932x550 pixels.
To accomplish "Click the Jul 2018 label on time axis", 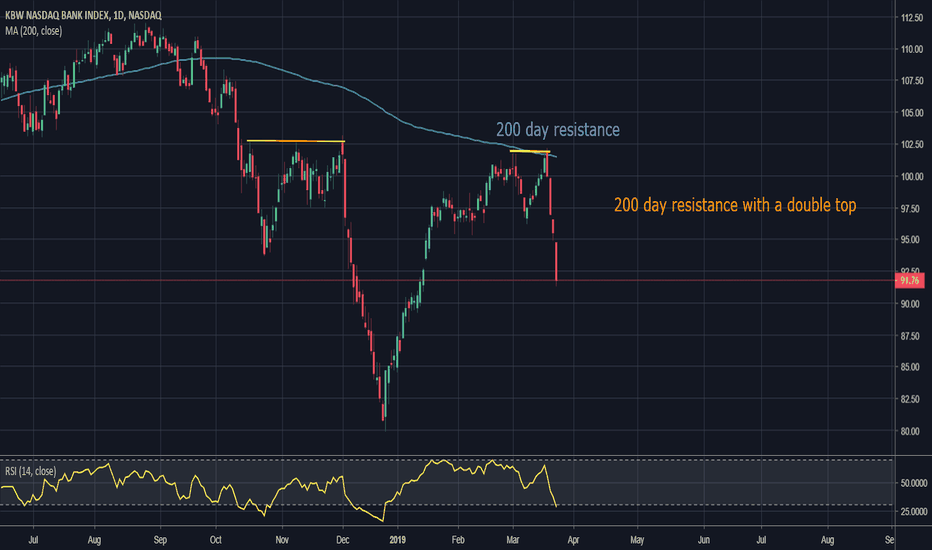I will point(33,540).
